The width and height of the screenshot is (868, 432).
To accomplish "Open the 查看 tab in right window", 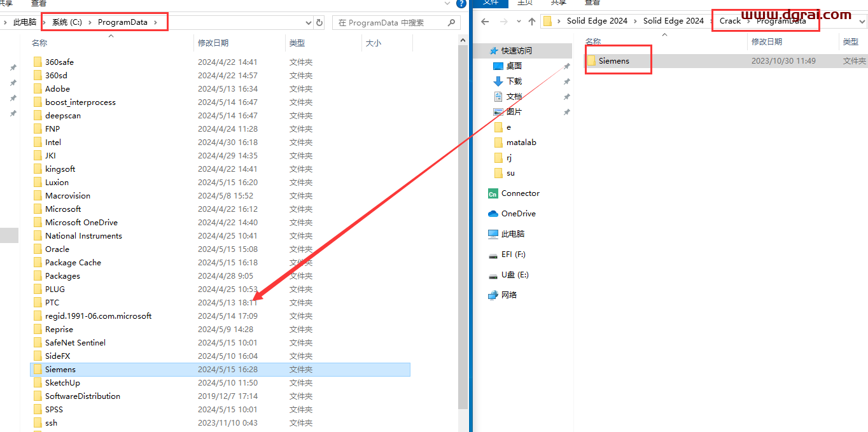I will point(592,3).
